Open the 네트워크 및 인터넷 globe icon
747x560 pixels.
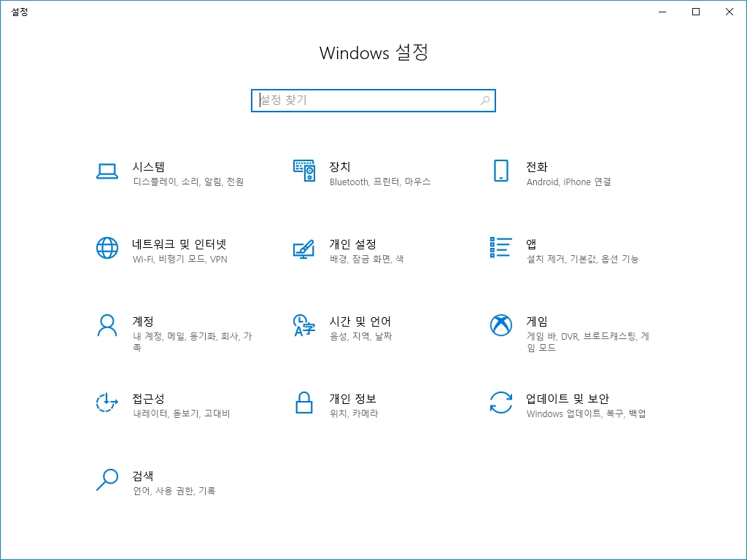(x=107, y=248)
